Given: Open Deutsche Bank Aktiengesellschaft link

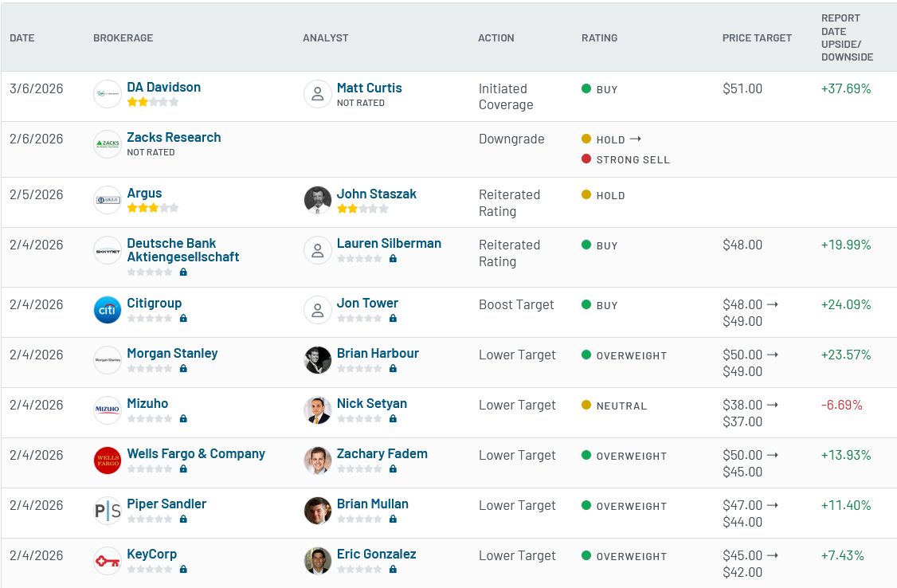Looking at the screenshot, I should (183, 250).
